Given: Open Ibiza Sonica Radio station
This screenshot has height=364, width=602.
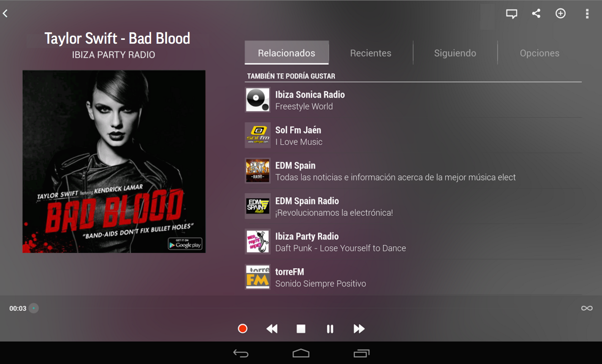Looking at the screenshot, I should point(413,100).
